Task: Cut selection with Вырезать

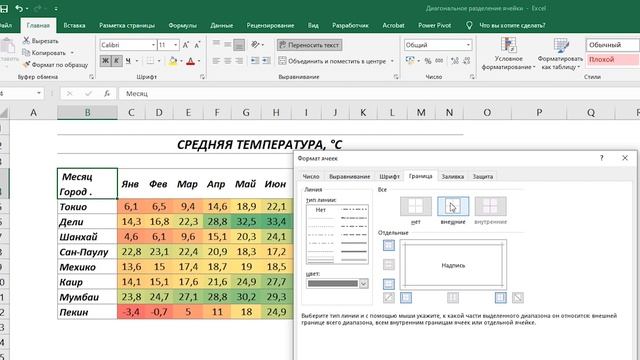Action: (40, 41)
